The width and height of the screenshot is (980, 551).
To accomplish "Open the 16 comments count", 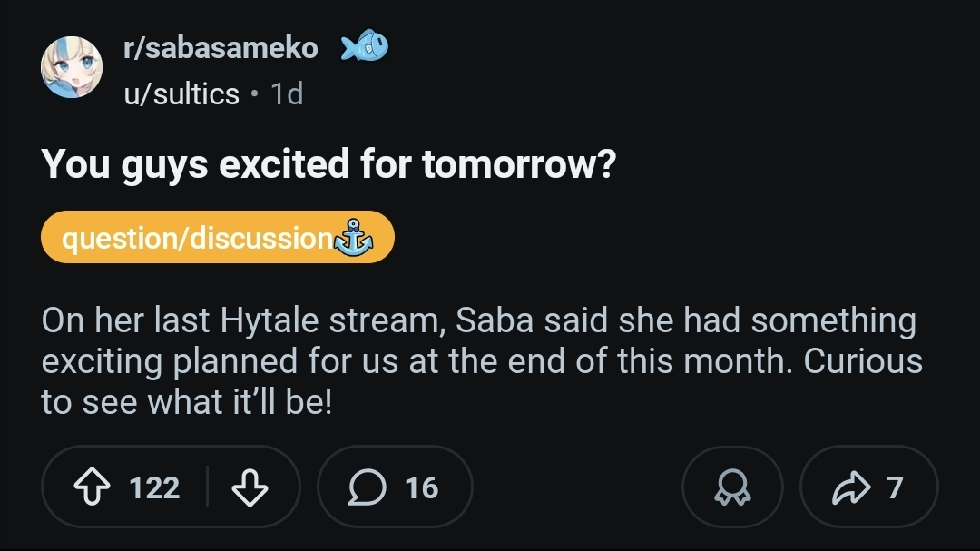I will click(421, 488).
